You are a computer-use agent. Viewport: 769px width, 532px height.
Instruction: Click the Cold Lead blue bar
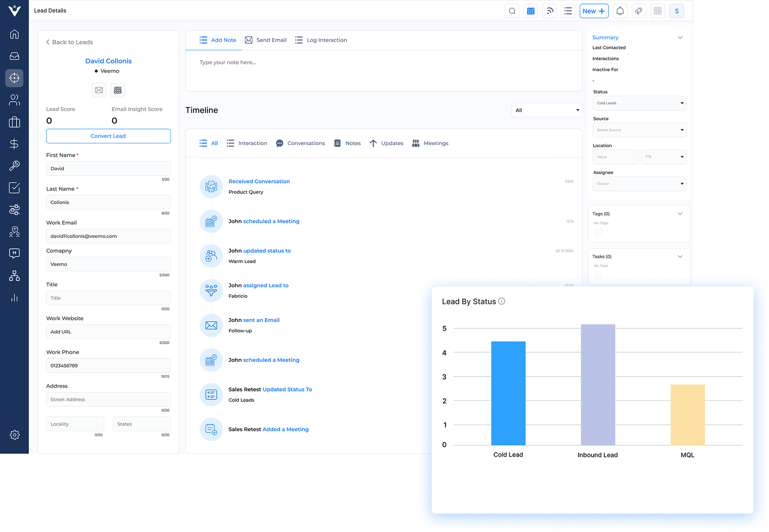(x=508, y=393)
